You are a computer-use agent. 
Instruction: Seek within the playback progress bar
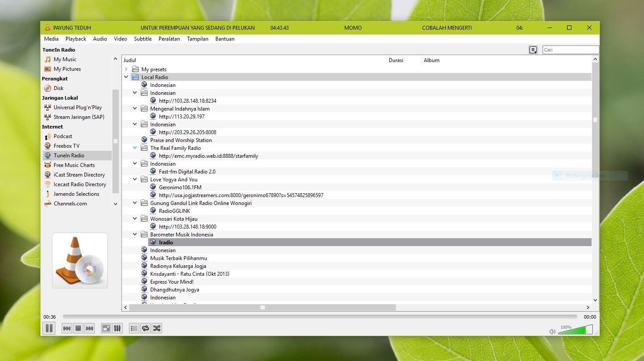(x=320, y=316)
